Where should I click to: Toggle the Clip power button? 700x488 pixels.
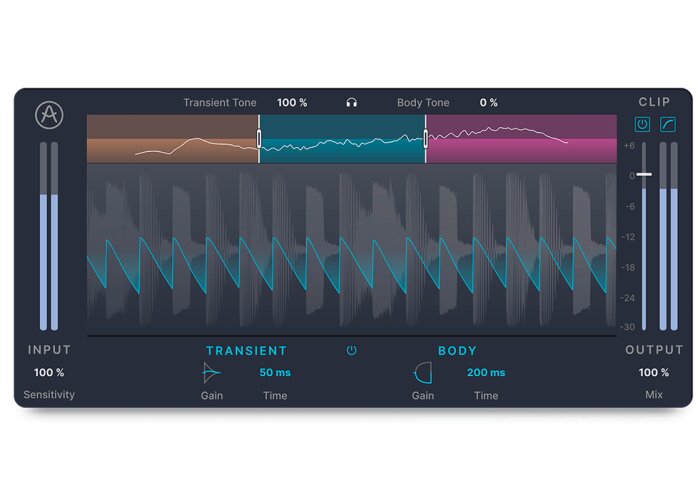pos(642,124)
